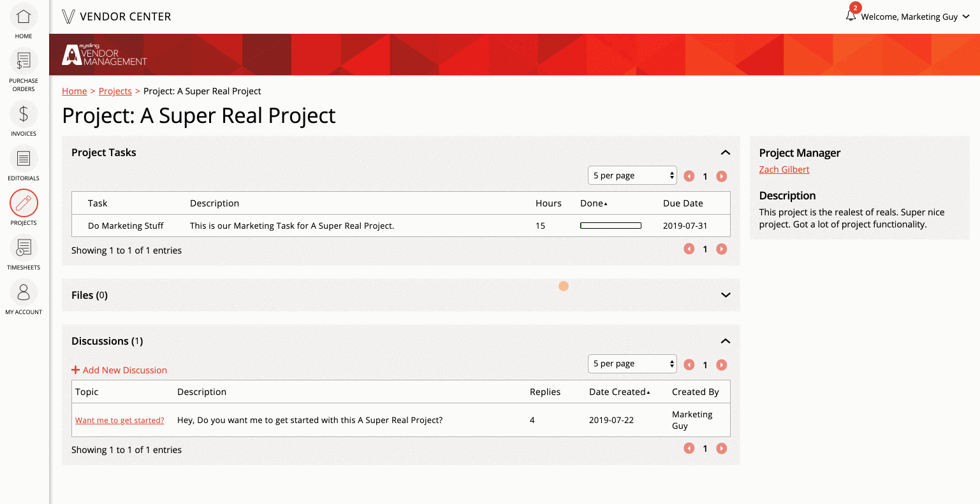Click the Discussions (1) heading
The image size is (980, 504).
pyautogui.click(x=107, y=341)
